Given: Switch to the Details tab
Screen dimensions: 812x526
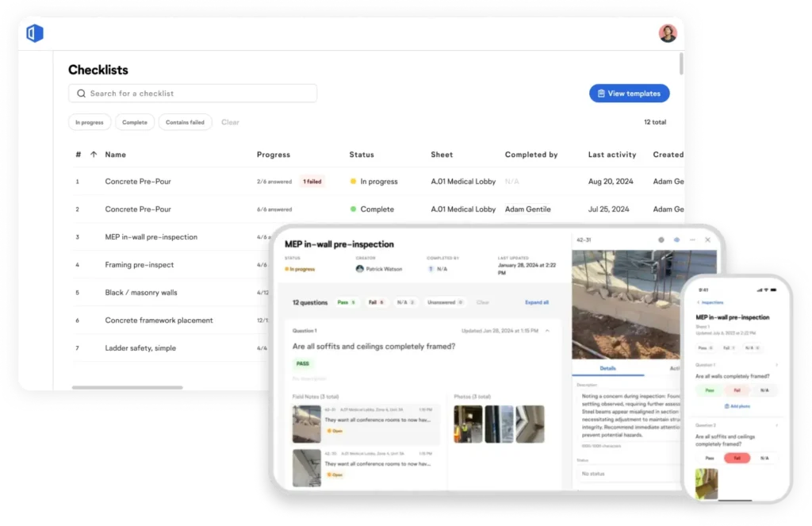Looking at the screenshot, I should pos(607,368).
